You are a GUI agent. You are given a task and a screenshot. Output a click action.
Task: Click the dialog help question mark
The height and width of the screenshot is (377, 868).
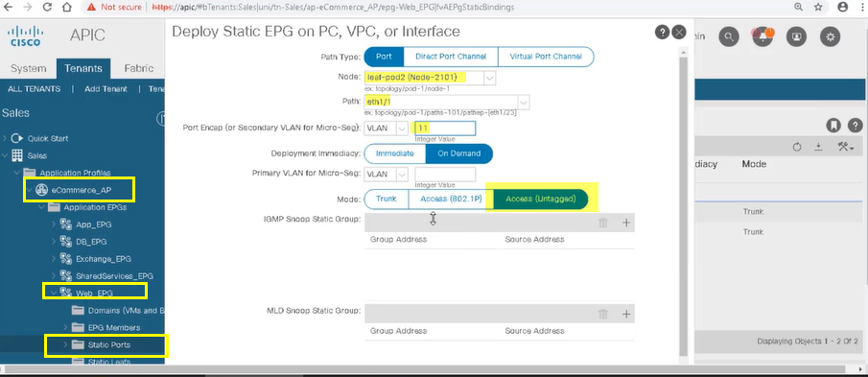click(x=662, y=32)
